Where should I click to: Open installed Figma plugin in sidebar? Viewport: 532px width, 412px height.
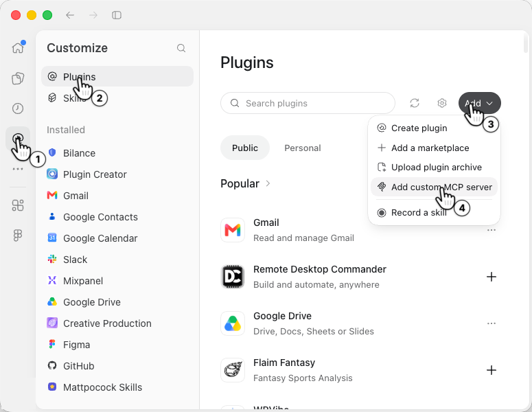[x=117, y=345]
